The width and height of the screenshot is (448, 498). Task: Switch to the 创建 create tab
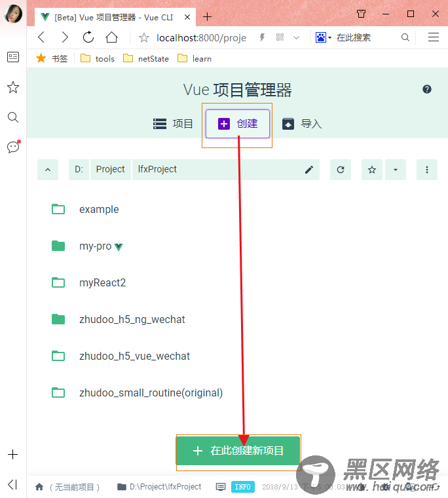point(238,124)
